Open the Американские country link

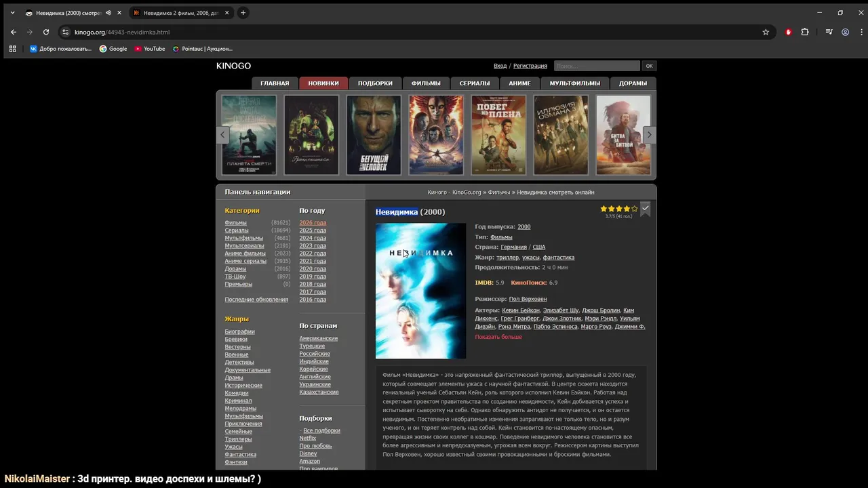[x=318, y=338]
